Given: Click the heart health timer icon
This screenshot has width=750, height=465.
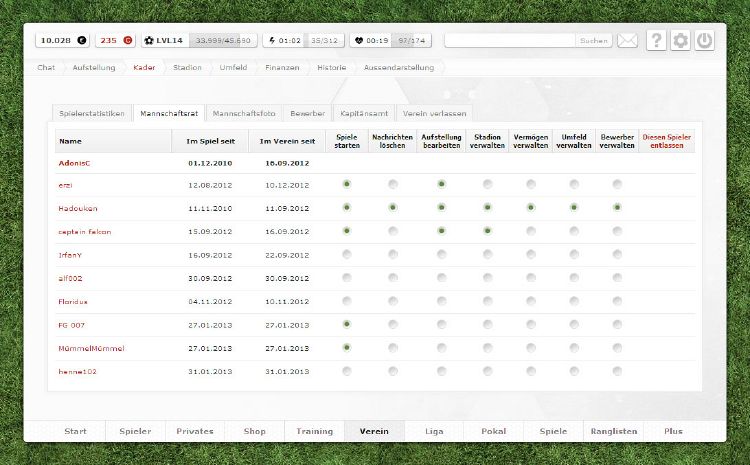Looking at the screenshot, I should [359, 41].
